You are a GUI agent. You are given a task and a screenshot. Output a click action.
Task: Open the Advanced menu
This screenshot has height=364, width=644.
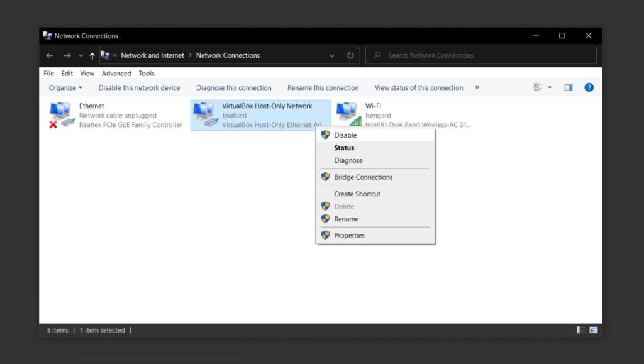[116, 73]
